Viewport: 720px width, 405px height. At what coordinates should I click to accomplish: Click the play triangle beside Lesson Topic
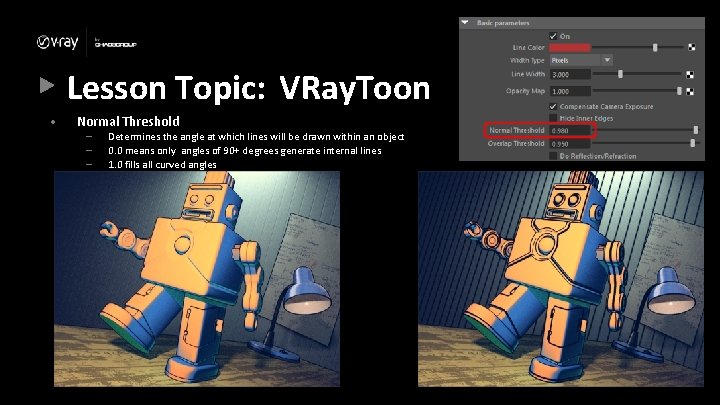tap(47, 85)
